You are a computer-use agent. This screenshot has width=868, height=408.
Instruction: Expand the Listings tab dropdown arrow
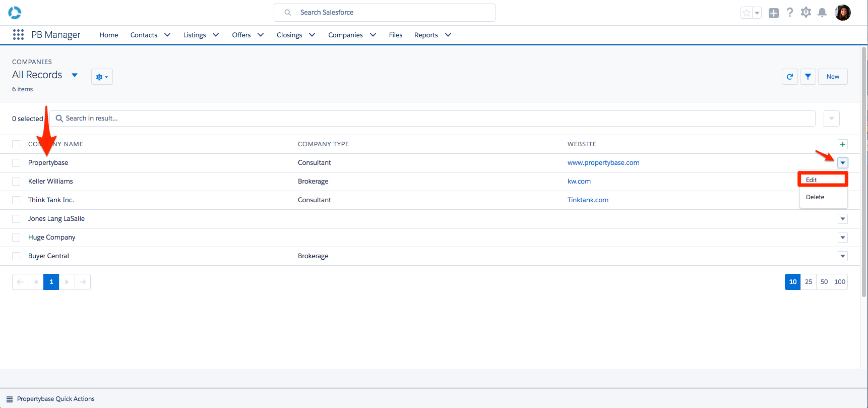(x=216, y=35)
